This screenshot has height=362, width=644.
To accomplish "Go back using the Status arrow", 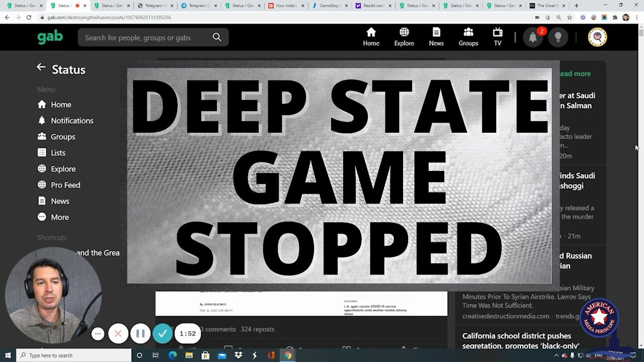I will click(x=41, y=67).
